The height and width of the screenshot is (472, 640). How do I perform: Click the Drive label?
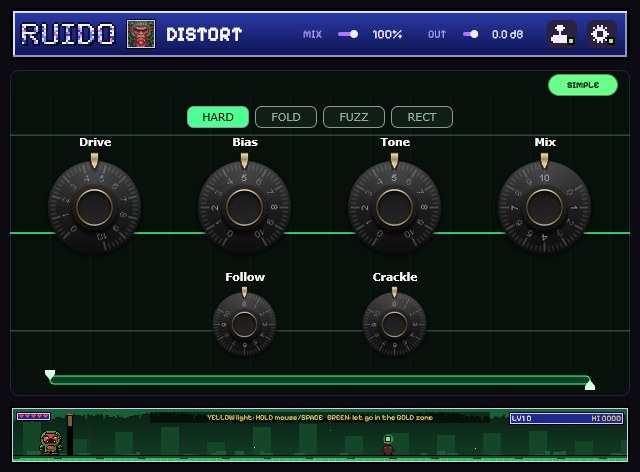95,142
